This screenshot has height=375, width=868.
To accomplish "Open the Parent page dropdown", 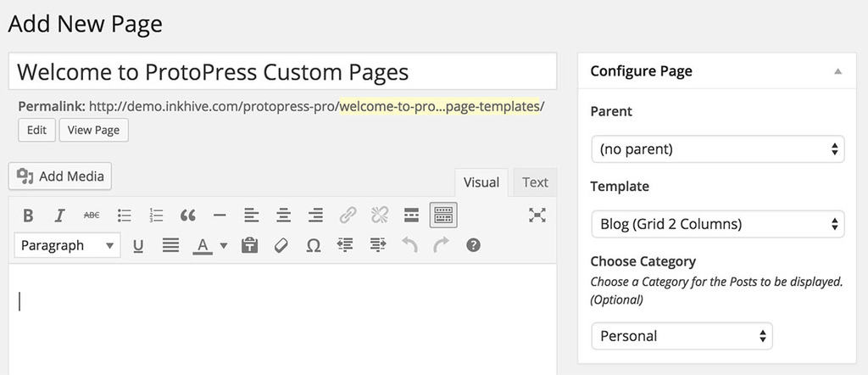I will 718,149.
